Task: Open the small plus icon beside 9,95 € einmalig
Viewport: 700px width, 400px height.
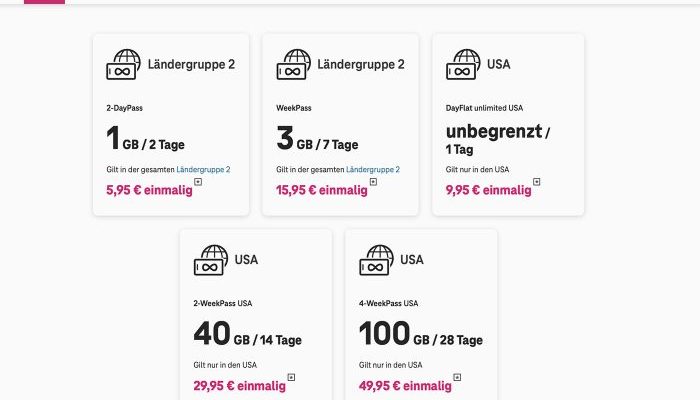Action: tap(536, 182)
